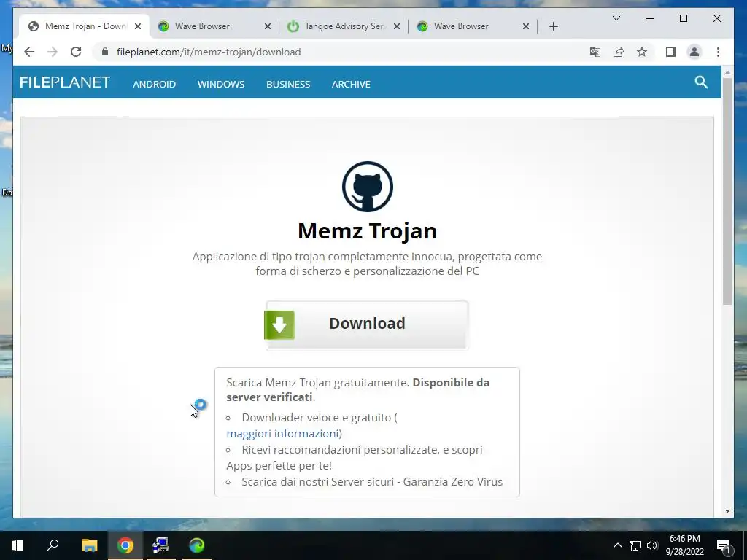
Task: Show hidden system tray icons
Action: coord(617,545)
